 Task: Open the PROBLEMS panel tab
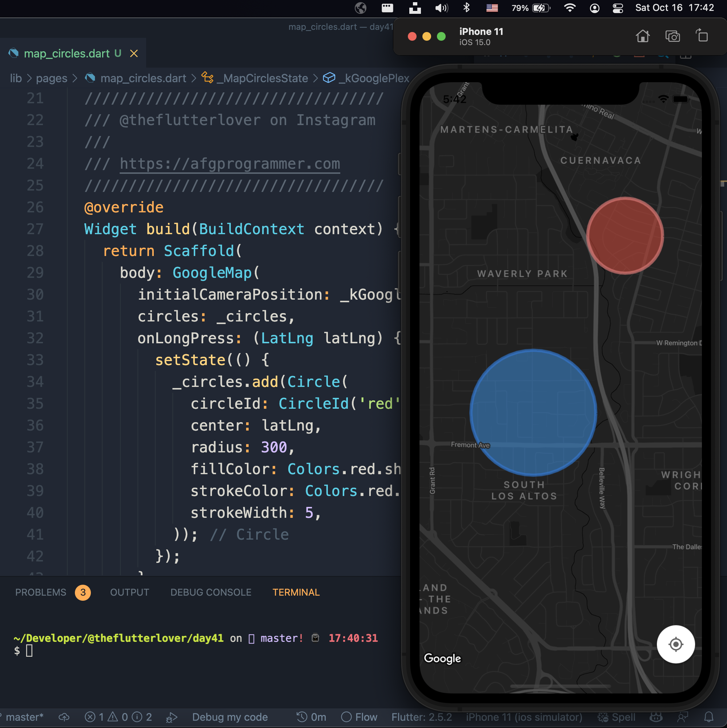(x=41, y=592)
